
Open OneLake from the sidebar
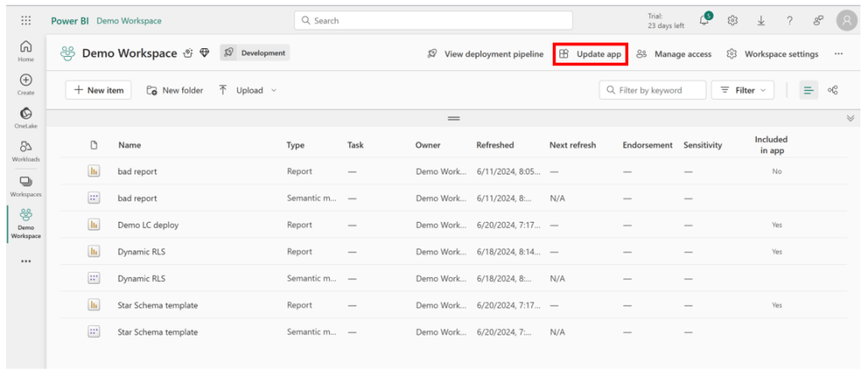(x=25, y=118)
